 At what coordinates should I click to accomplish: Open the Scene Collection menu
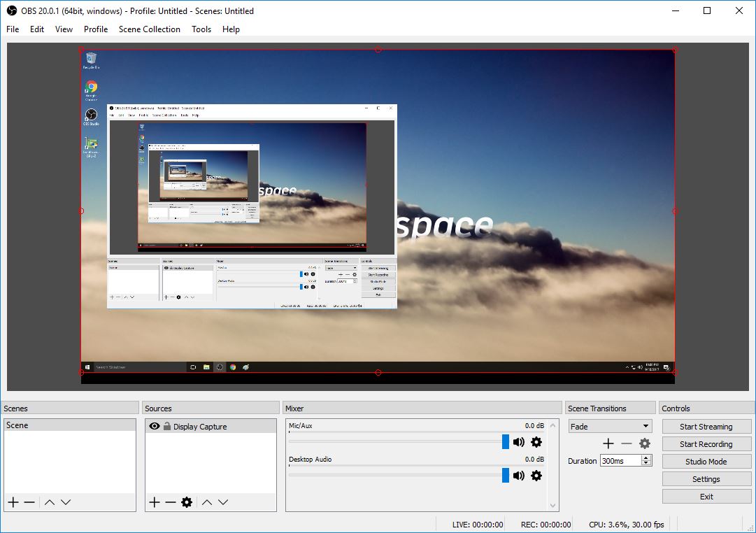coord(149,29)
